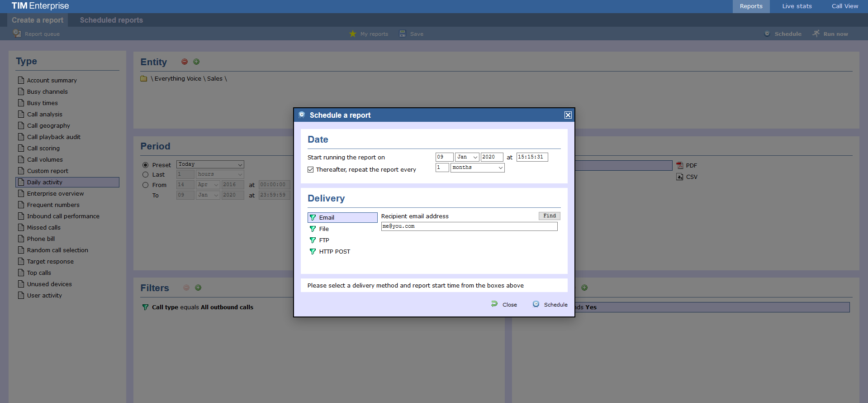
Task: Select the Custom report type
Action: tap(47, 171)
